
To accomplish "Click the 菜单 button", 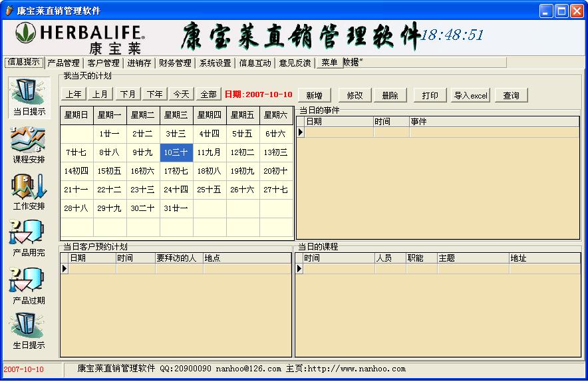I will tap(329, 63).
